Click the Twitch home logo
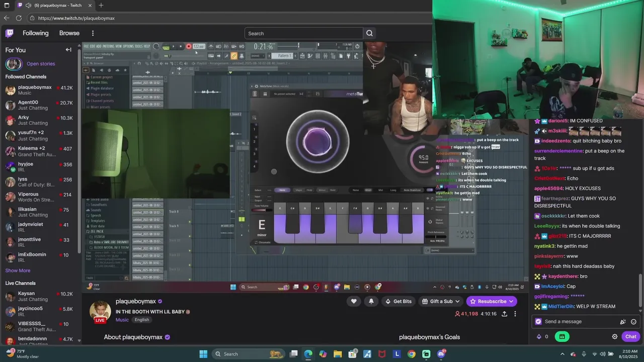Viewport: 644px width, 362px height. (x=10, y=33)
